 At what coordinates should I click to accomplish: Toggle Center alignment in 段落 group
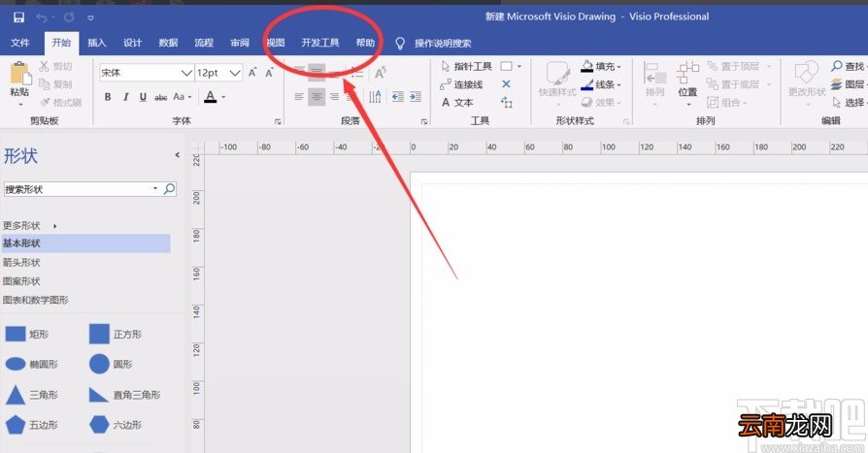click(317, 97)
